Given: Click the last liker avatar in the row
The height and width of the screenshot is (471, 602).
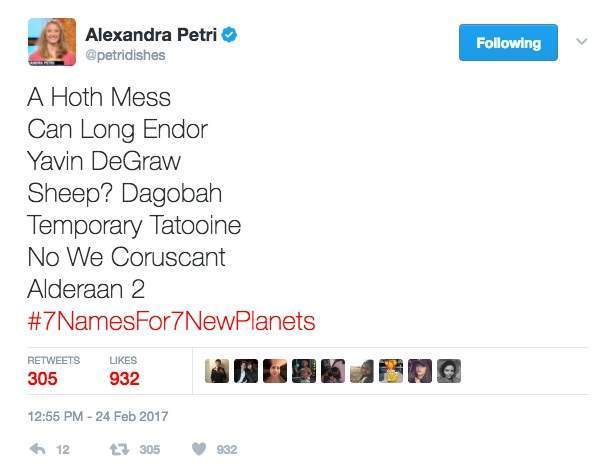Looking at the screenshot, I should tap(449, 372).
